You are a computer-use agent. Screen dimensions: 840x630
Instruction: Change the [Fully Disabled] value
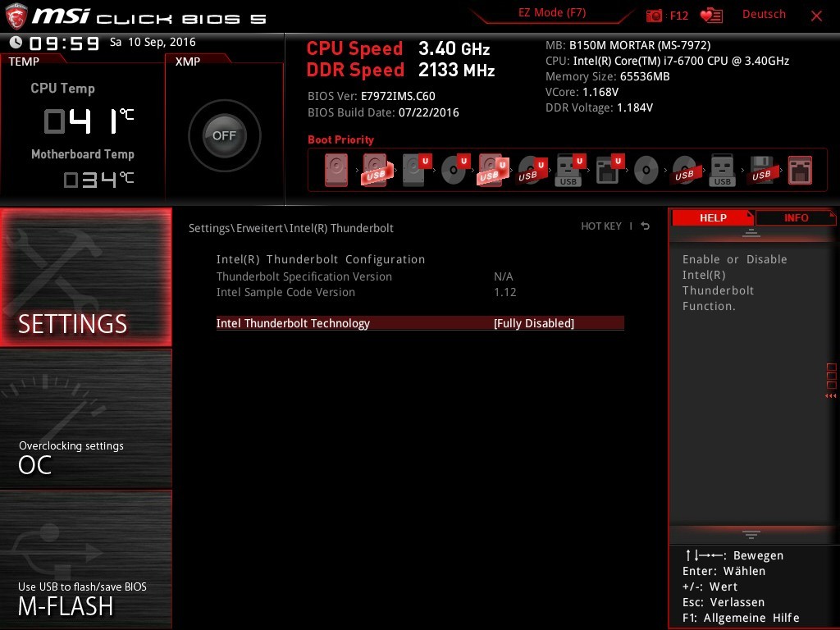pyautogui.click(x=533, y=323)
